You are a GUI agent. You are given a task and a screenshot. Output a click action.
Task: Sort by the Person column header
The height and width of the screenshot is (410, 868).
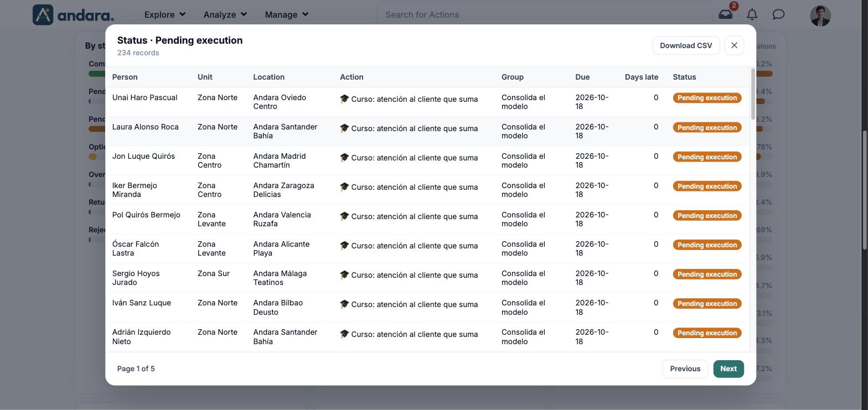125,77
